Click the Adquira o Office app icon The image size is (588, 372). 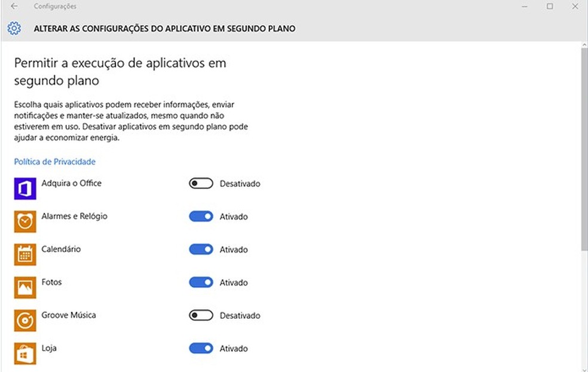[x=24, y=189]
